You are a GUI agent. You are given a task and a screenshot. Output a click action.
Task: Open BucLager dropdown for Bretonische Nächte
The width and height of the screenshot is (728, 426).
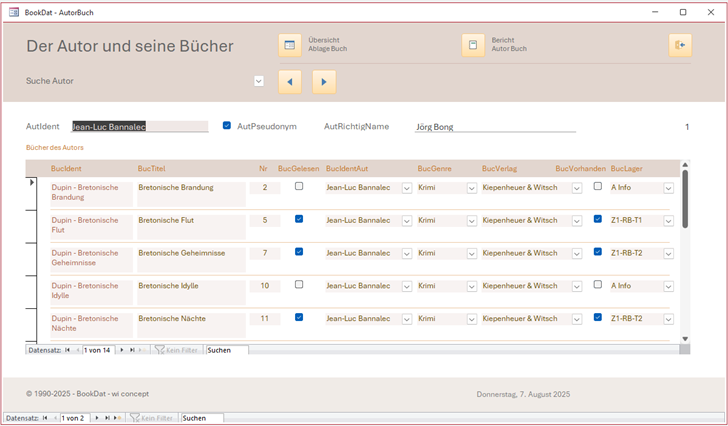coord(668,319)
